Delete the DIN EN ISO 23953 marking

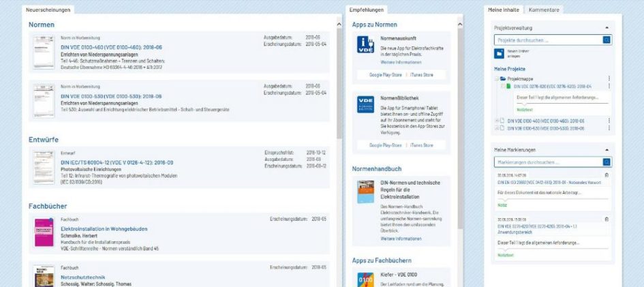(x=607, y=175)
